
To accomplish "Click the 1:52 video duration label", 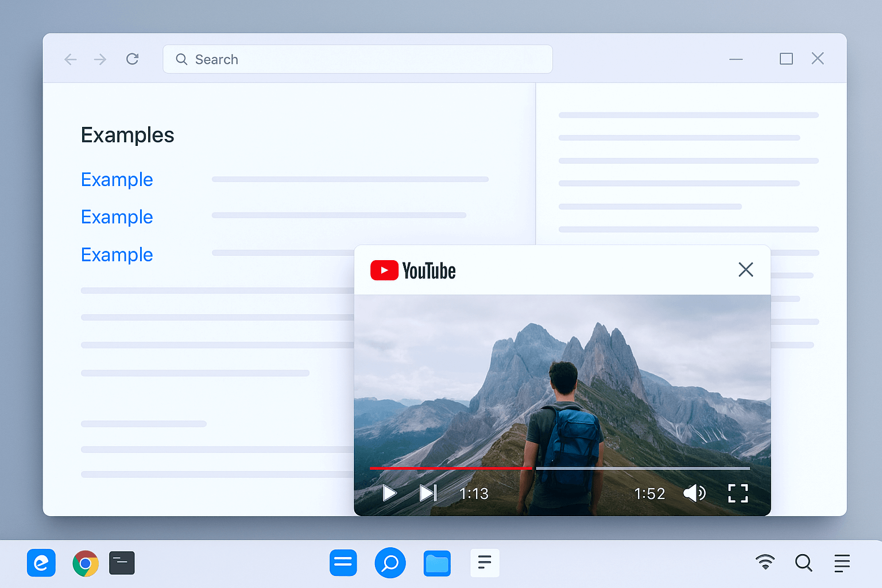I will (649, 494).
